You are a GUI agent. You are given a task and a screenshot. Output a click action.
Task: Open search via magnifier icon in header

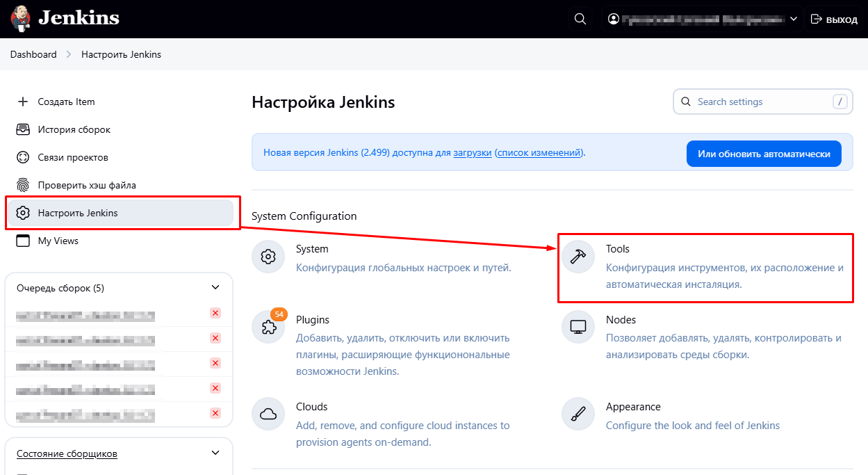pyautogui.click(x=580, y=19)
